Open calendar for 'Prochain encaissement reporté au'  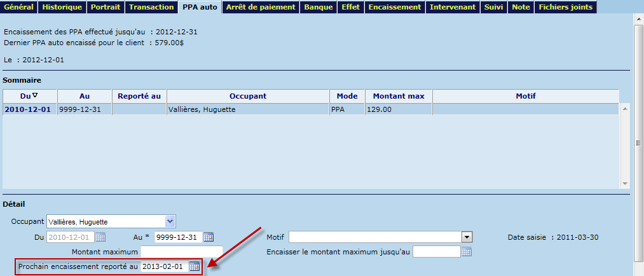coord(194,267)
